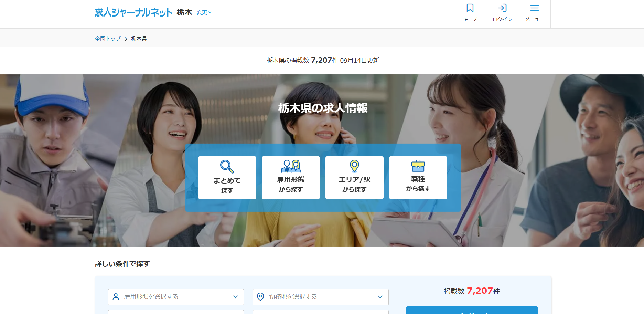
Task: Click the 全国トップ breadcrumb link
Action: click(x=108, y=39)
